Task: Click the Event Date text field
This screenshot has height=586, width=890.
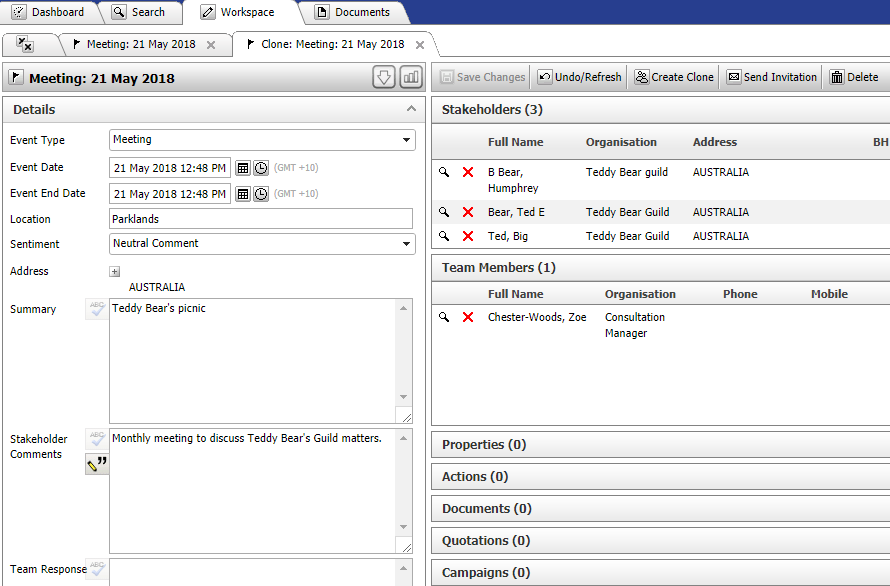Action: click(x=170, y=168)
